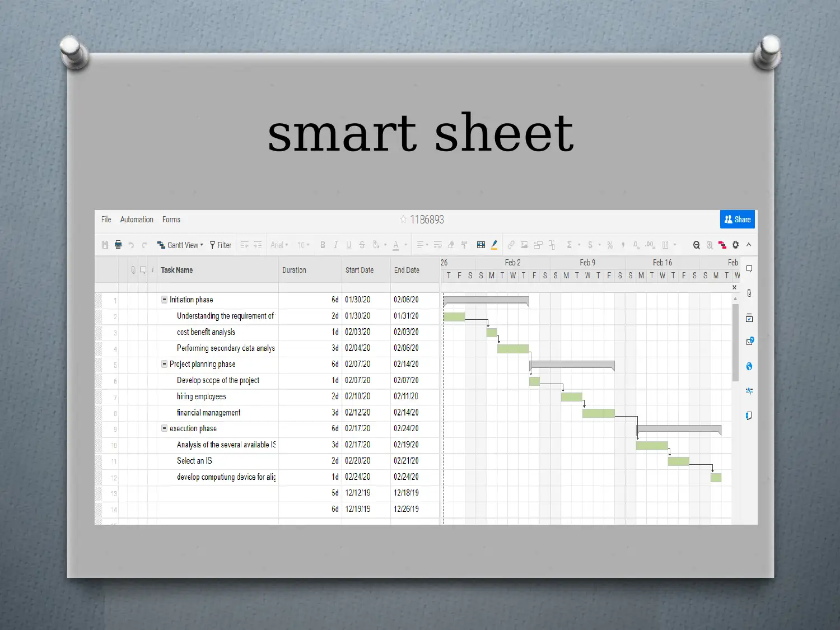Click the Duration column header
The image size is (840, 630).
click(310, 270)
